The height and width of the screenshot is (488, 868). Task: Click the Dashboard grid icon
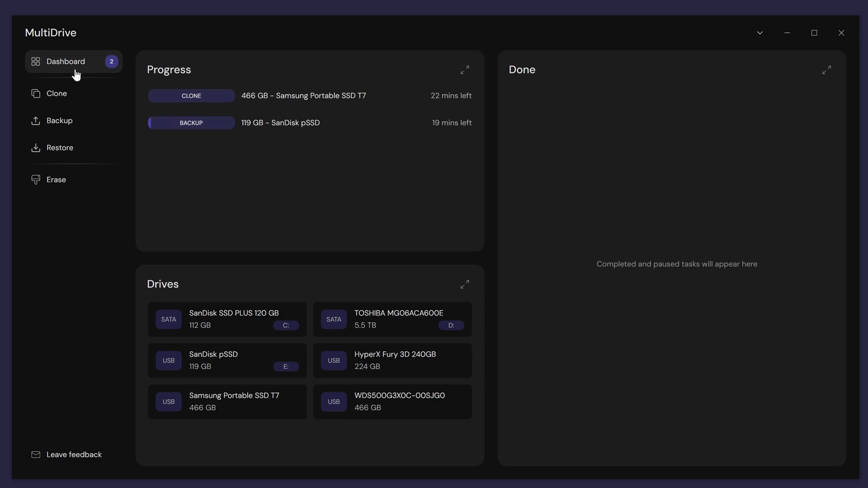tap(36, 61)
